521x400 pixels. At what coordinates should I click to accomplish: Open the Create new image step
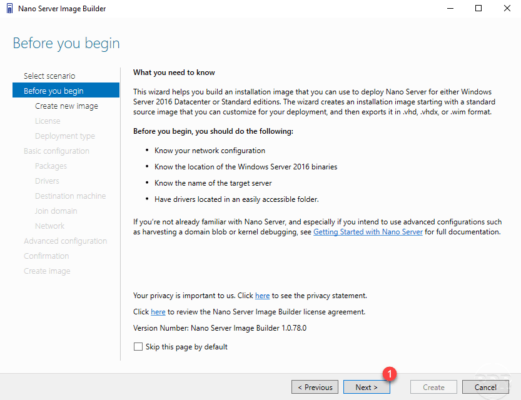pyautogui.click(x=66, y=106)
